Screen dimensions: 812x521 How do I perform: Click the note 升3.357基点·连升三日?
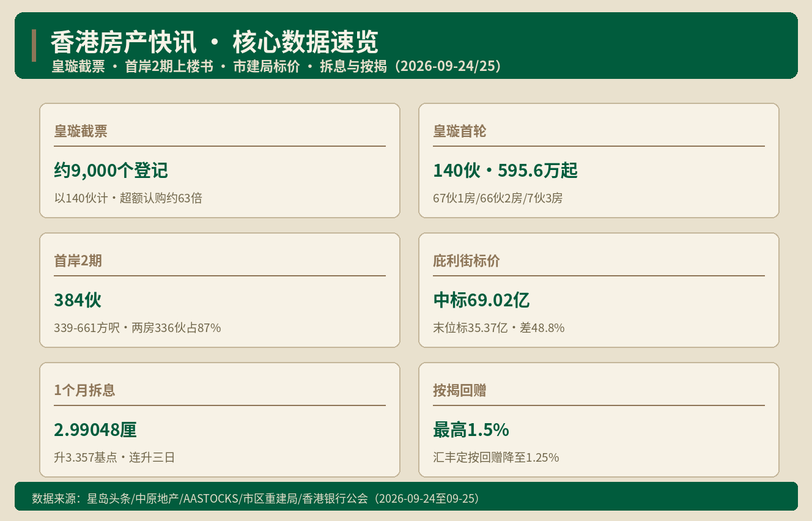click(114, 457)
